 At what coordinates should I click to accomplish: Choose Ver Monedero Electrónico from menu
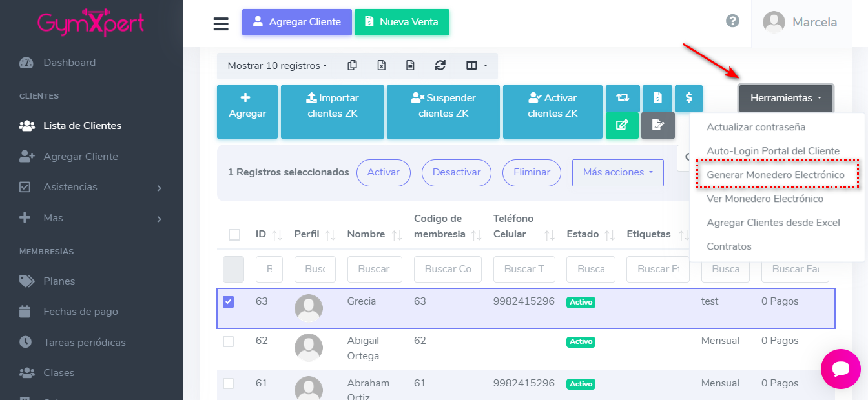click(765, 199)
